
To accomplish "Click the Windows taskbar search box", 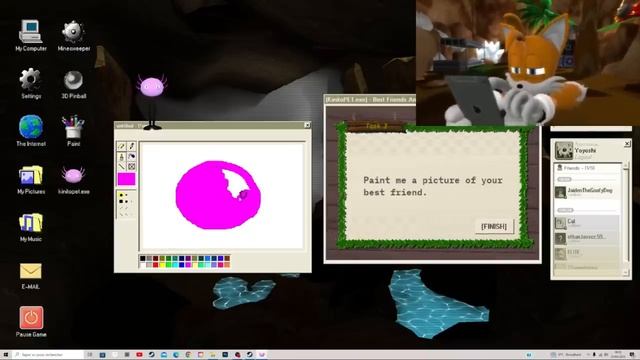I will pyautogui.click(x=47, y=355).
